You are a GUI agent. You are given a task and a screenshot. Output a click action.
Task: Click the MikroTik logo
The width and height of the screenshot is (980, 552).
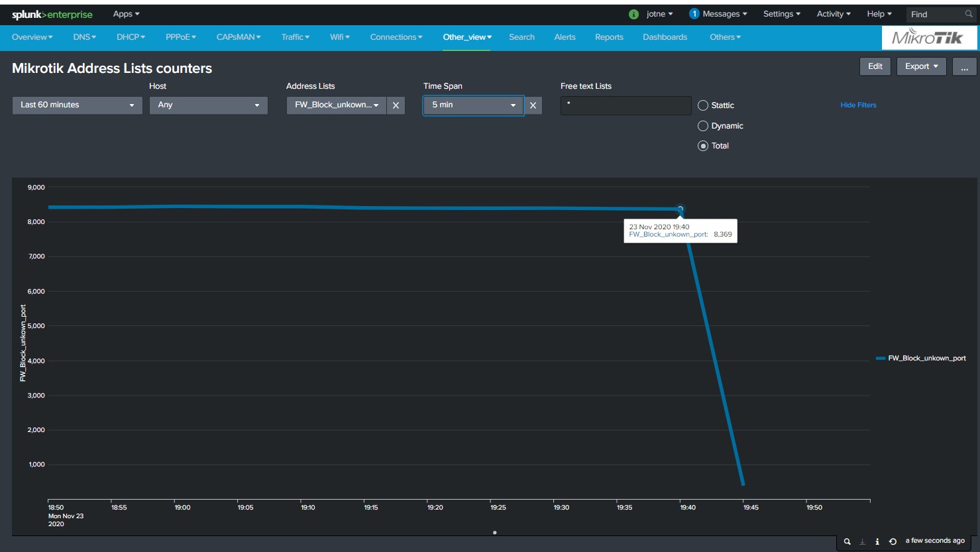[928, 38]
